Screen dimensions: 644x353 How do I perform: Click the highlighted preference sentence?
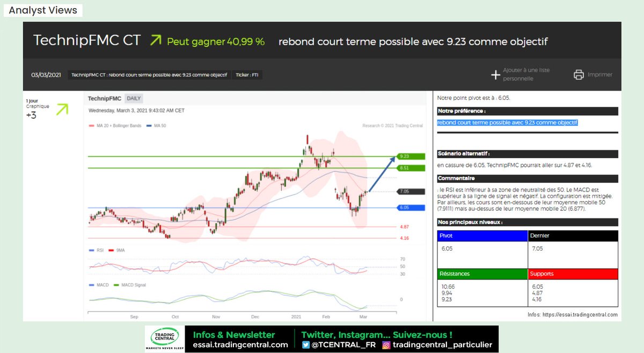coord(507,122)
